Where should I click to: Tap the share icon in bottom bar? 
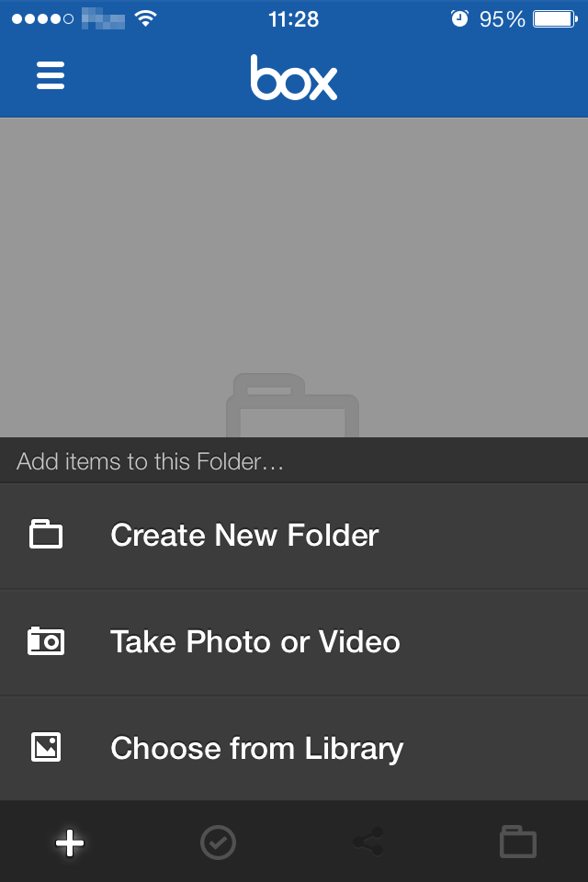point(368,842)
